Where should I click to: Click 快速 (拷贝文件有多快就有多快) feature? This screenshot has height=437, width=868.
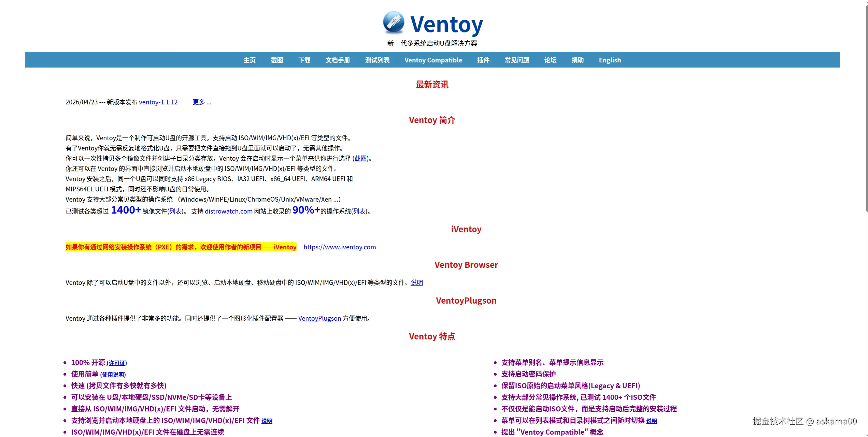(118, 385)
